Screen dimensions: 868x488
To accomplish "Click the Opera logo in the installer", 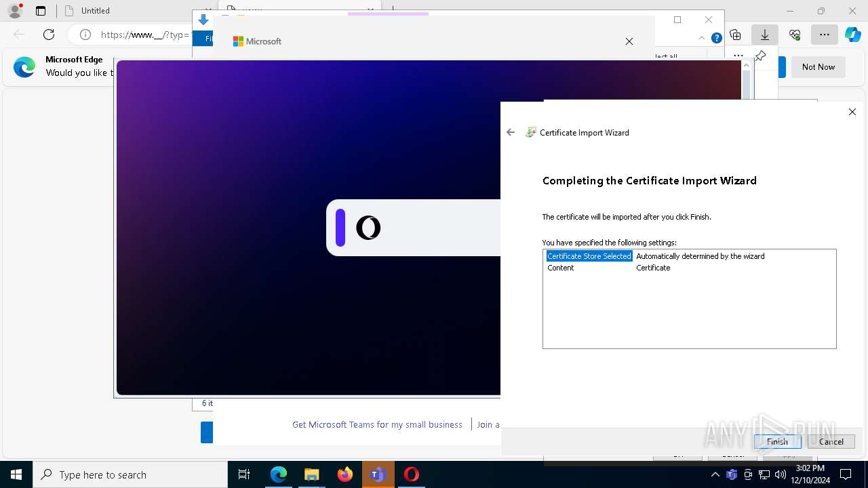I will [x=368, y=228].
